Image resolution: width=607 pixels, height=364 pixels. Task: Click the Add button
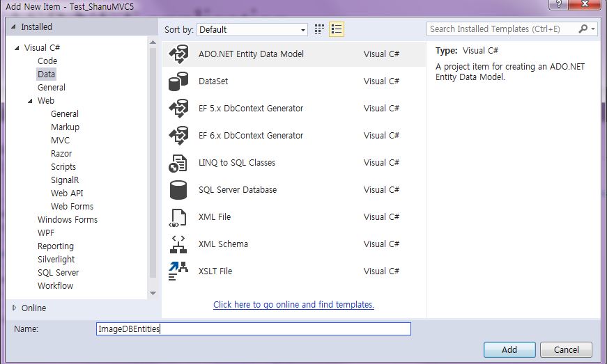coord(509,349)
